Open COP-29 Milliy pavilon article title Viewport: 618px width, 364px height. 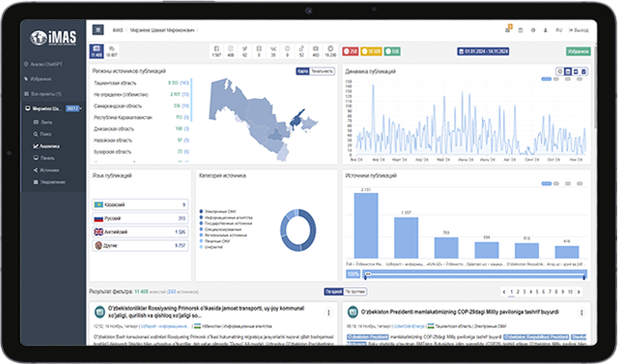pyautogui.click(x=460, y=312)
